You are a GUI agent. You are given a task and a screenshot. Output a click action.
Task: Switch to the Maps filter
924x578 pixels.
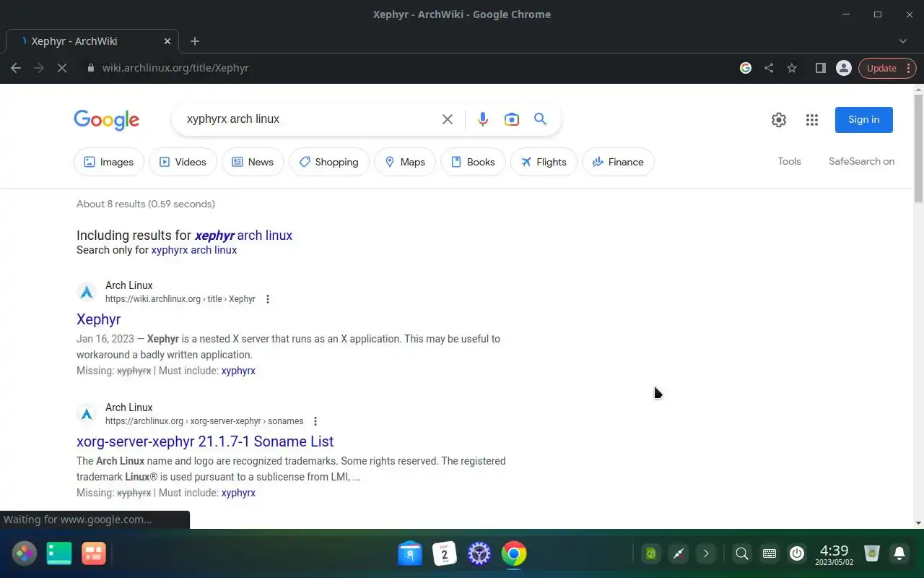click(x=405, y=162)
